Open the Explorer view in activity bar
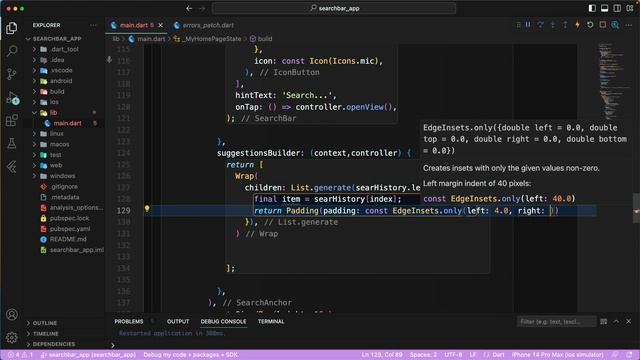This screenshot has width=640, height=360. pyautogui.click(x=11, y=28)
